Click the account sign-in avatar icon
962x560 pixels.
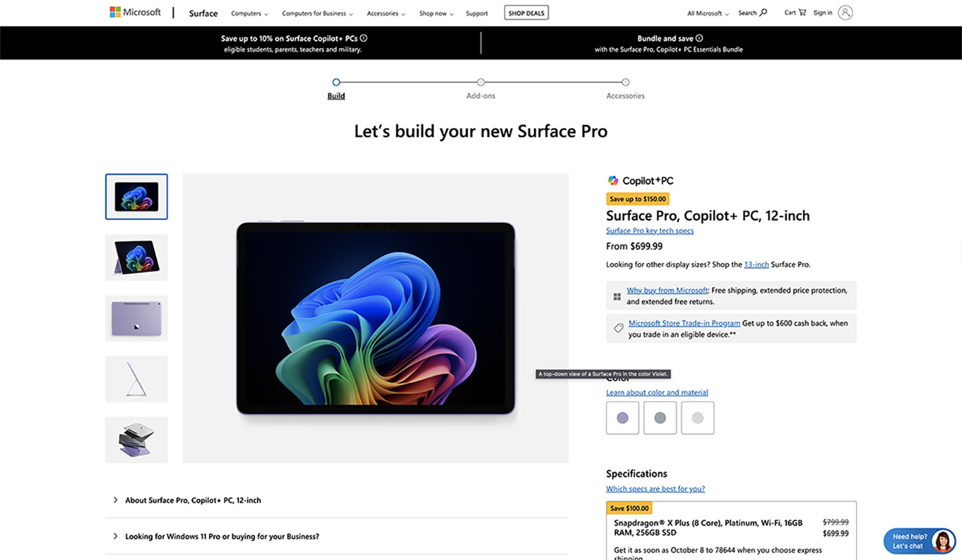point(845,12)
